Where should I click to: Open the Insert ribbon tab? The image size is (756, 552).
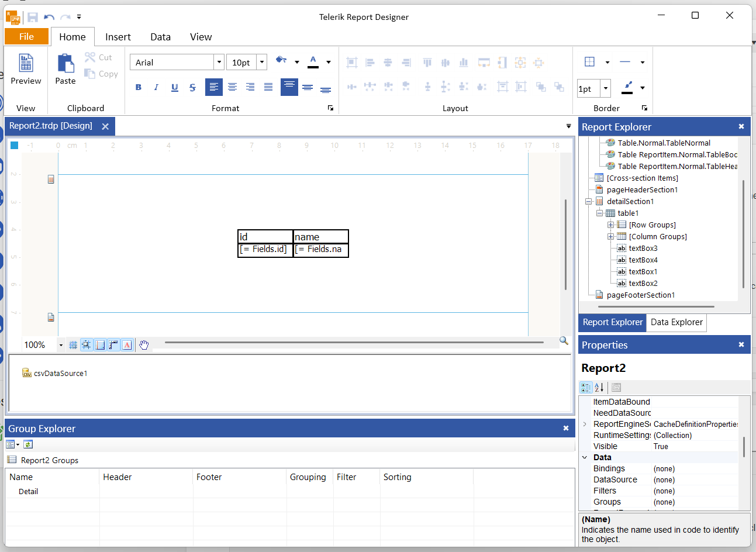(x=118, y=37)
